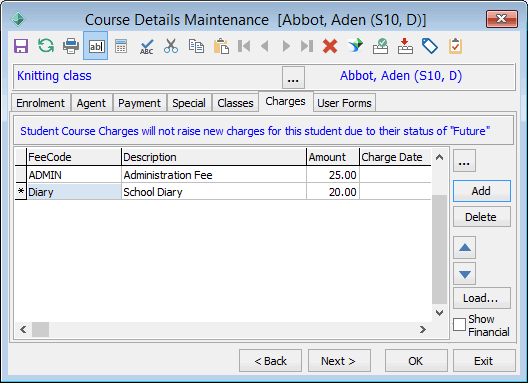The height and width of the screenshot is (383, 528).
Task: Switch to the Enrolment tab
Action: 40,103
